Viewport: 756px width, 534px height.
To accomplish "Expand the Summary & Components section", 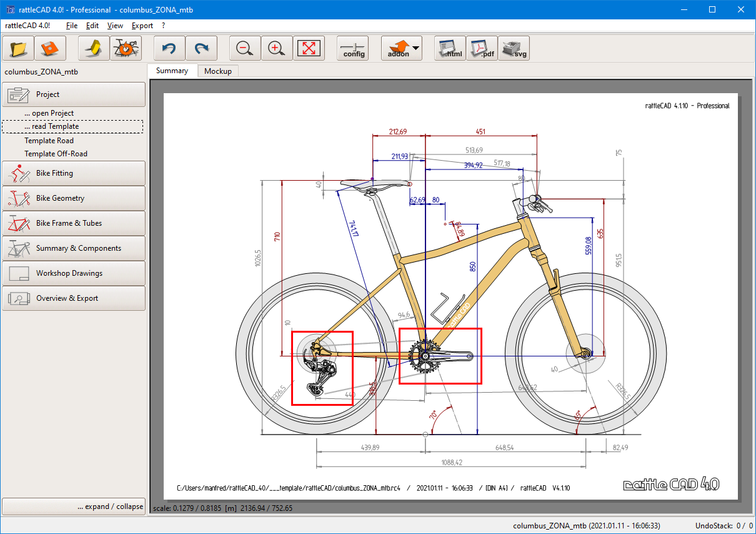I will [x=74, y=248].
